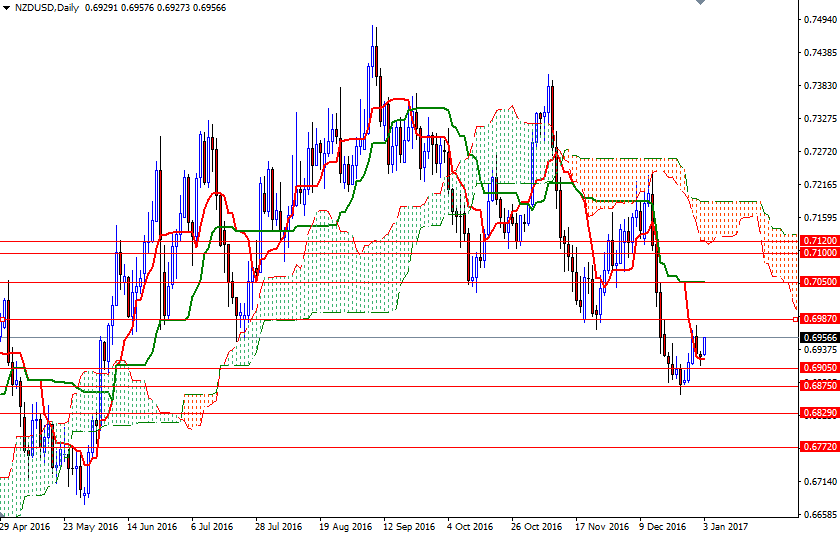
Task: Select the 0.68290 red price level label
Action: coord(819,413)
